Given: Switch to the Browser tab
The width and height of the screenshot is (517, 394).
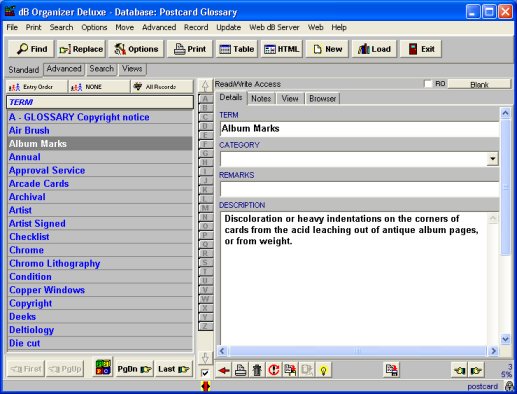Looking at the screenshot, I should (x=322, y=99).
